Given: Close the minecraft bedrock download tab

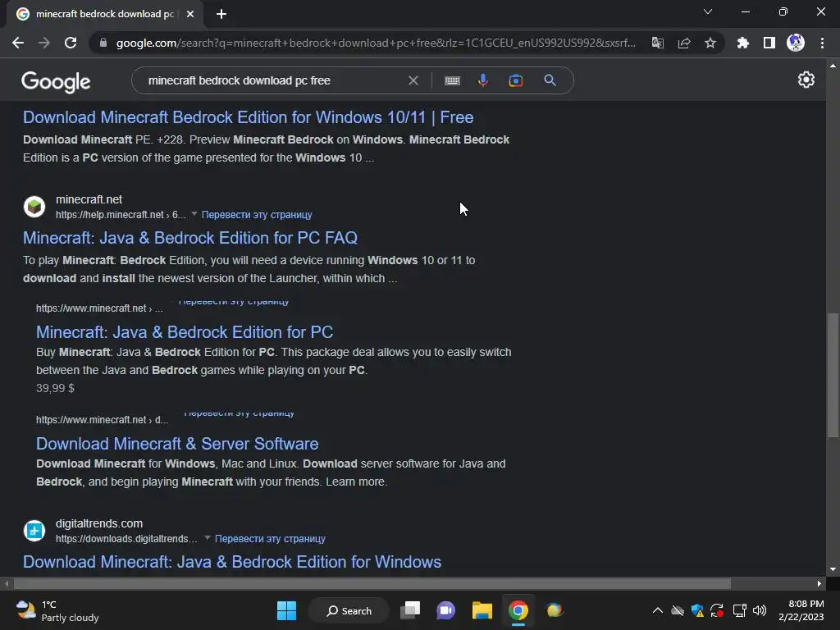Looking at the screenshot, I should (x=190, y=14).
